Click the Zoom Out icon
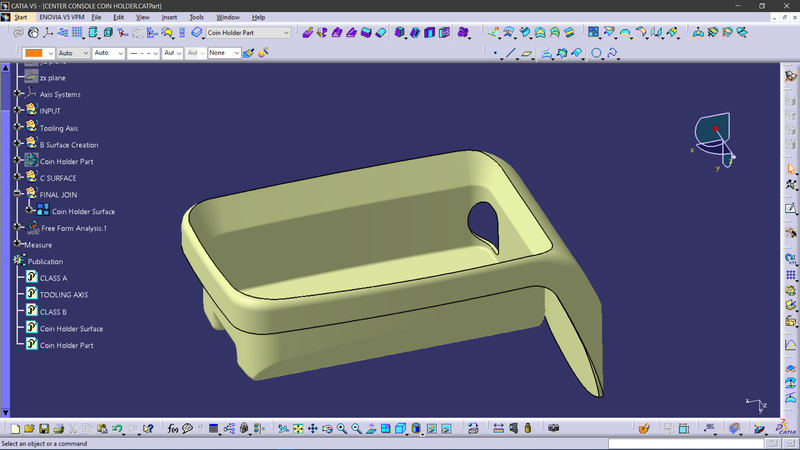This screenshot has width=800, height=450. (356, 429)
